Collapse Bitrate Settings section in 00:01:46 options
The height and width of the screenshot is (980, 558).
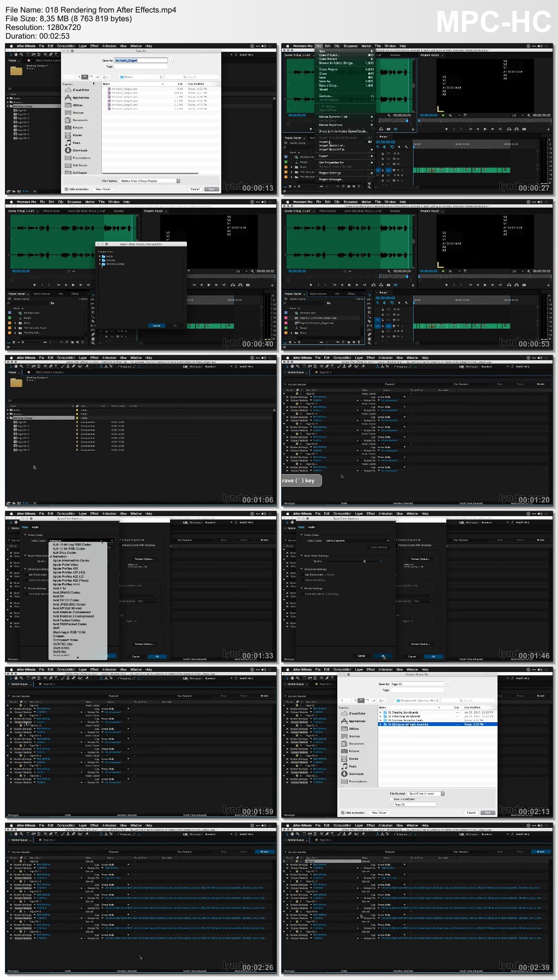pos(301,589)
